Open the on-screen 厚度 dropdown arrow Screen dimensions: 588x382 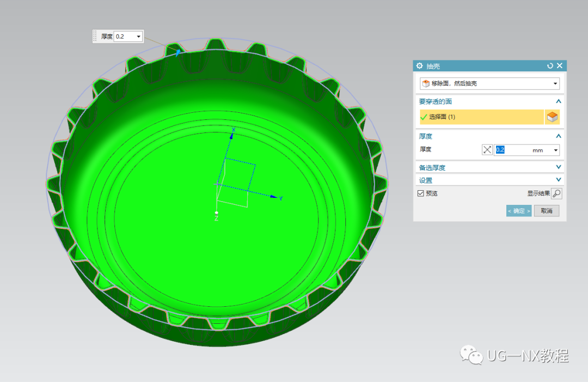(138, 37)
